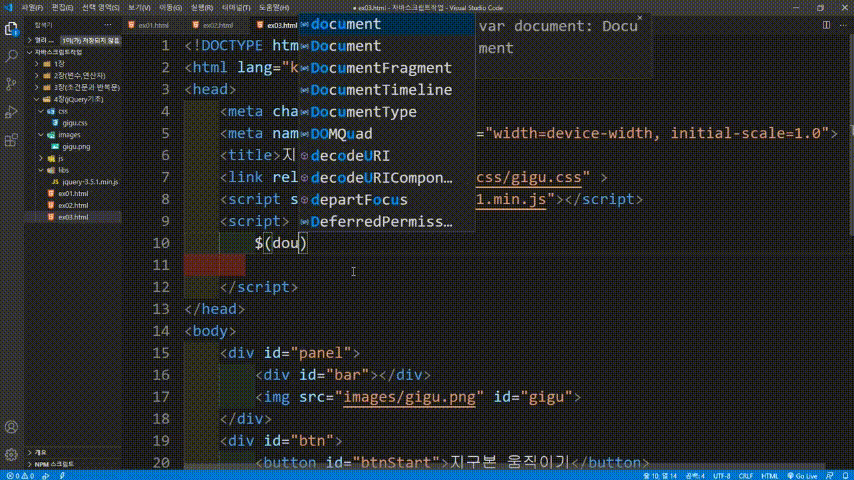Open the Run (실행) menu

tap(202, 8)
